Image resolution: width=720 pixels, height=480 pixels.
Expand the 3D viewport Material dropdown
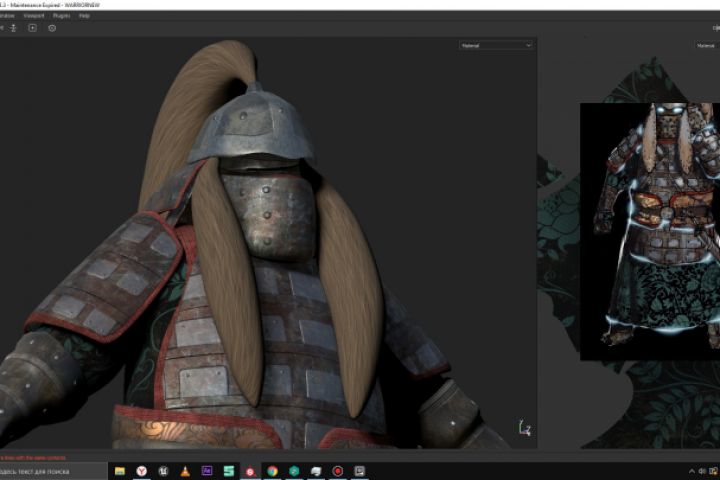click(495, 45)
